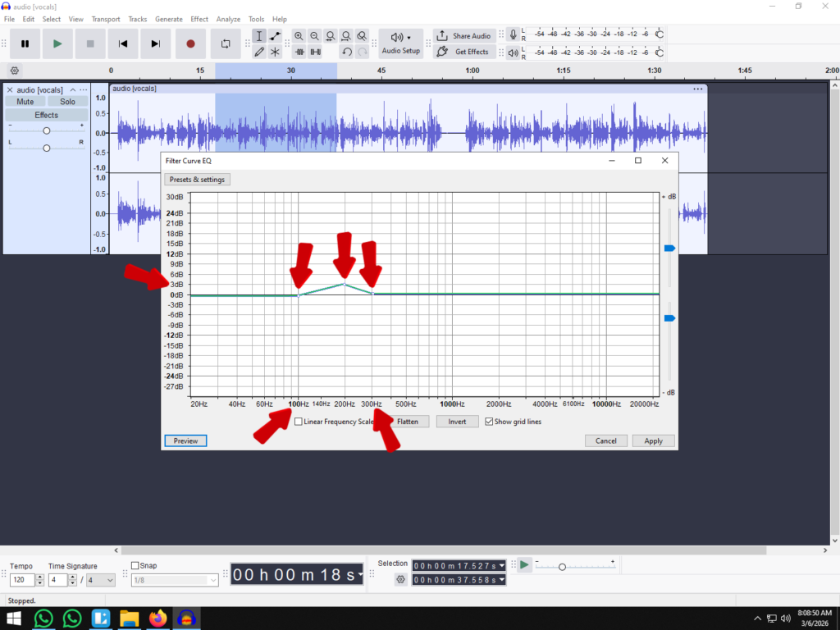The height and width of the screenshot is (630, 840).
Task: Open the Analyze menu
Action: click(228, 19)
